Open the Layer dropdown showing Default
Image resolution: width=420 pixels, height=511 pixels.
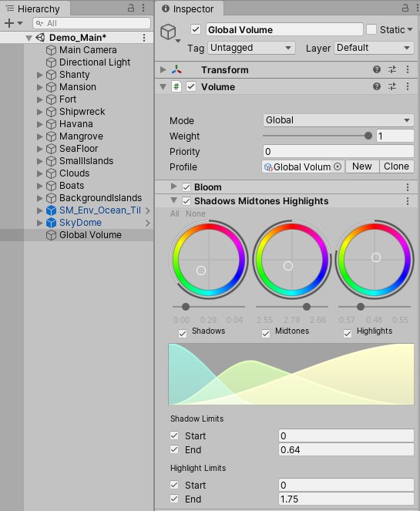tap(374, 48)
